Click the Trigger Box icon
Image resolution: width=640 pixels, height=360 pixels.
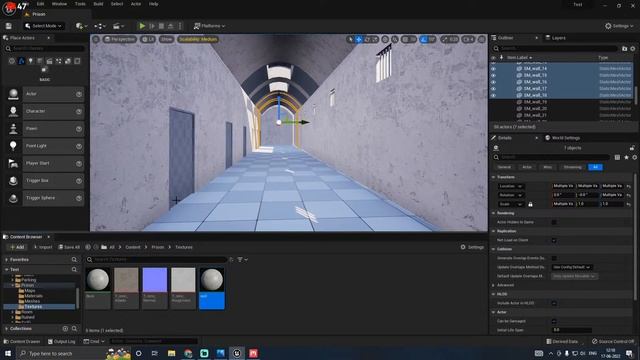pyautogui.click(x=13, y=180)
